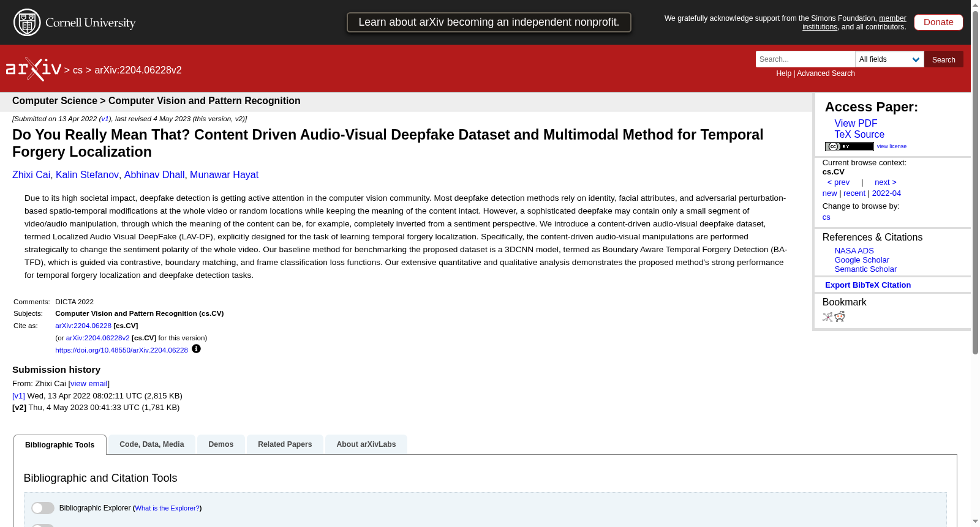
Task: Open the Related Papers tab
Action: [x=285, y=444]
